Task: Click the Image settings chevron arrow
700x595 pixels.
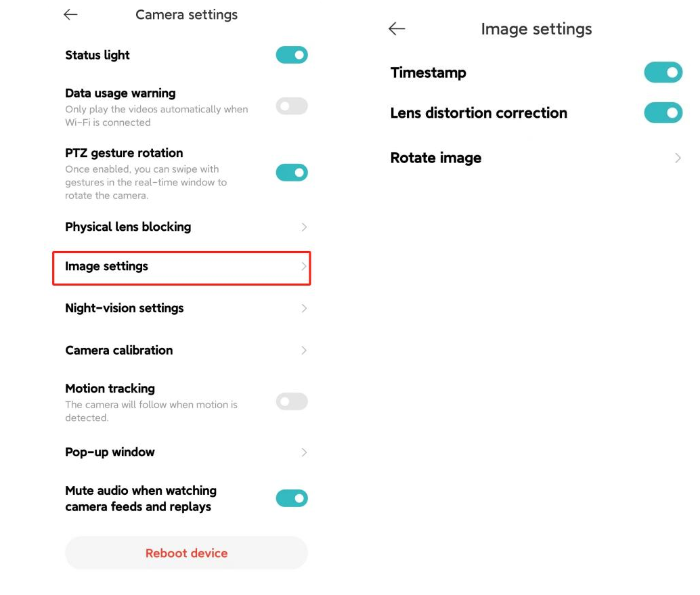Action: [304, 267]
